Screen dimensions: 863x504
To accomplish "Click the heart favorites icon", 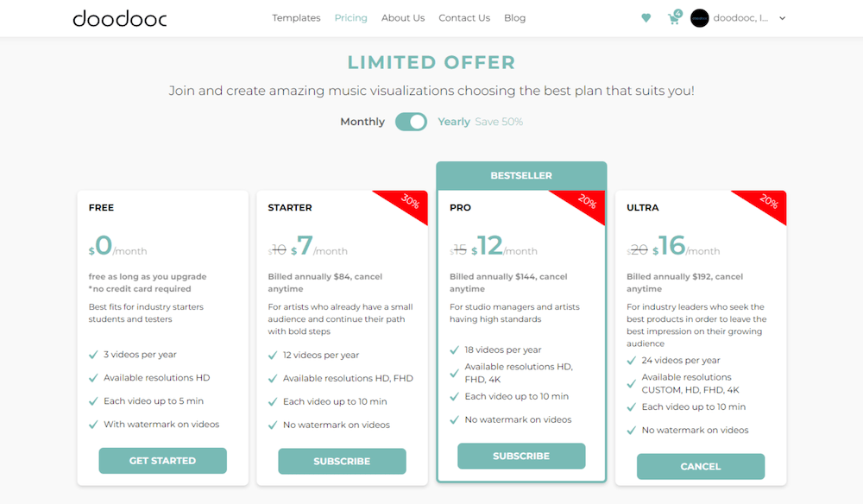I will 646,18.
